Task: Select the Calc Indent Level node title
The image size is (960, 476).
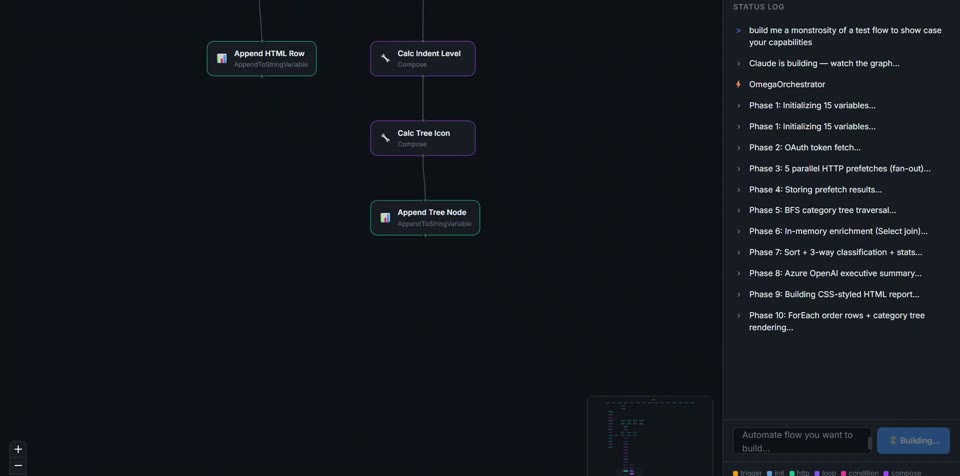Action: [x=429, y=53]
